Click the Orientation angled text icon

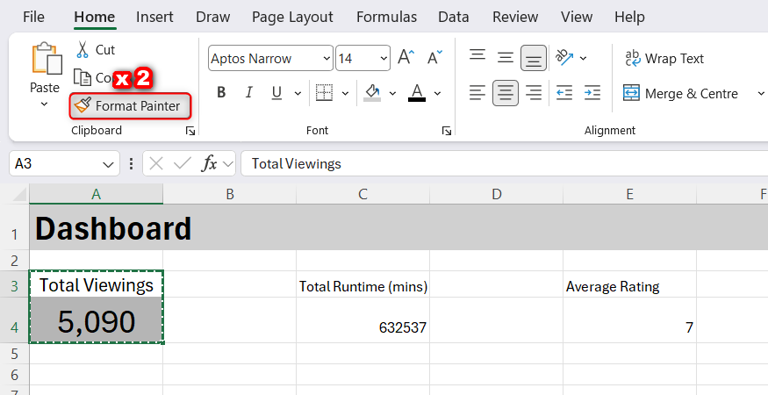(564, 58)
